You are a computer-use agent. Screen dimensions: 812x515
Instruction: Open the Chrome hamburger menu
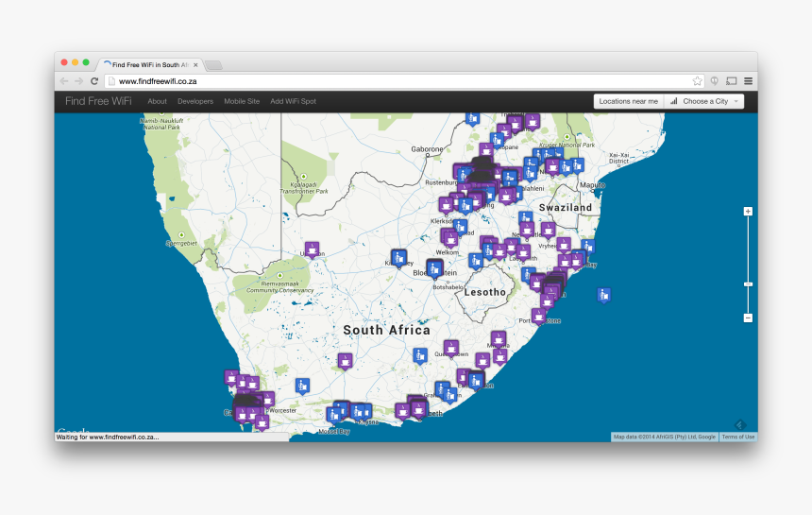click(x=749, y=81)
